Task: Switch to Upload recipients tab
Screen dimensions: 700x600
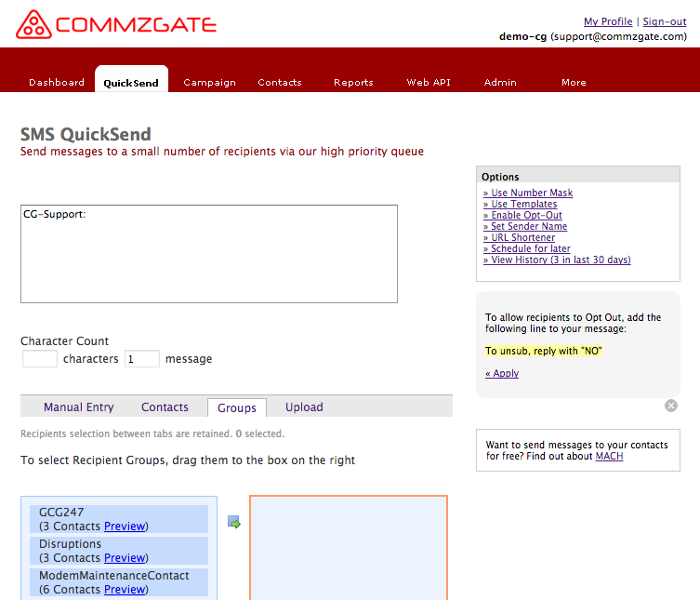Action: coord(304,407)
